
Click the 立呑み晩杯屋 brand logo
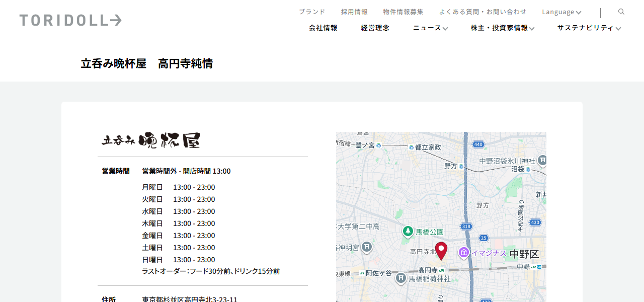[151, 140]
